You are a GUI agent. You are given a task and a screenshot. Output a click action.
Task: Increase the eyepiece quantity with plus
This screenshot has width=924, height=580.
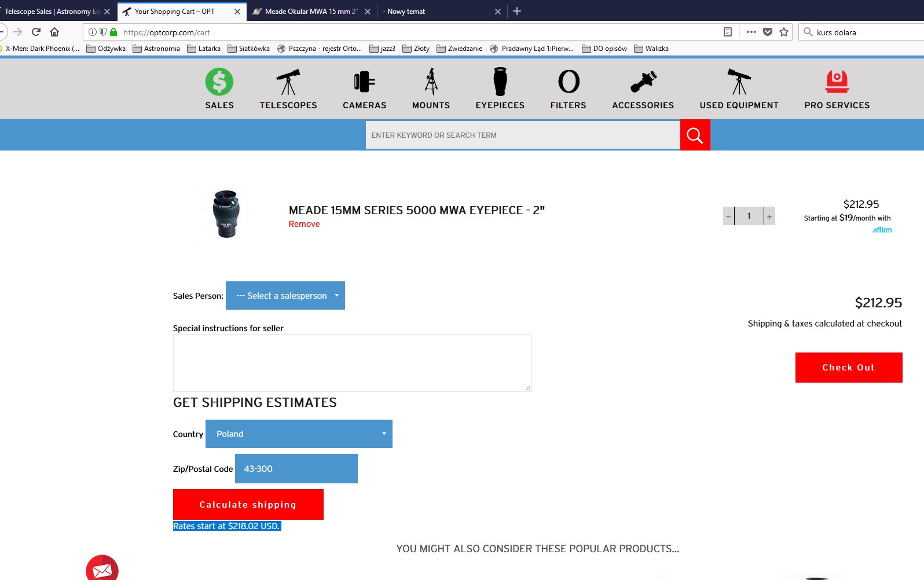[x=769, y=216]
